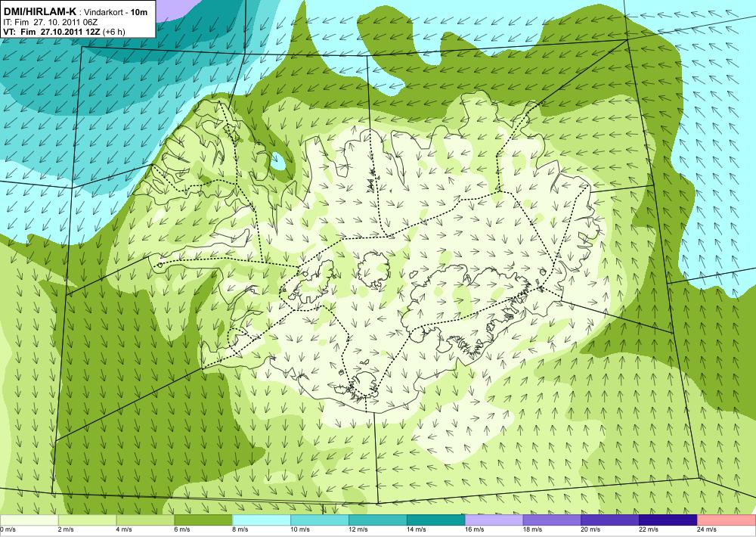
Task: Select the violet 20–22 m/s legend swatch
Action: click(610, 520)
